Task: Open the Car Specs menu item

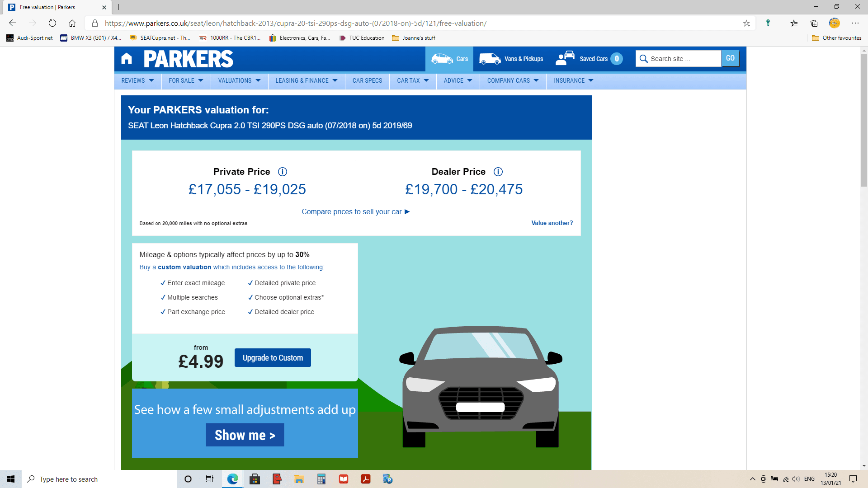Action: [x=367, y=81]
